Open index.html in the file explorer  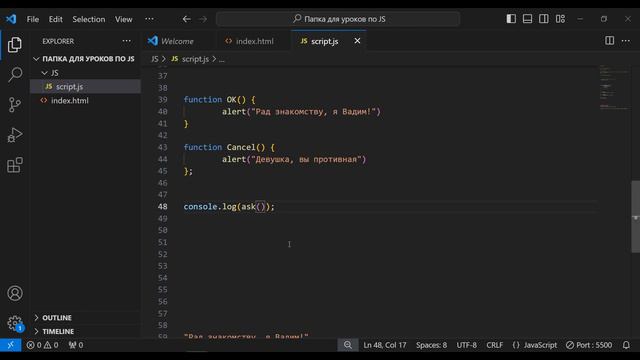(85, 100)
